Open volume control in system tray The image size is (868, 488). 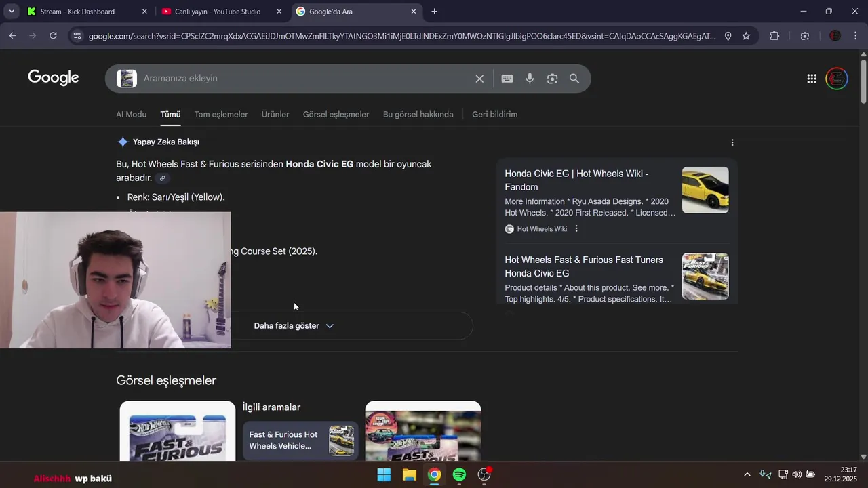796,474
